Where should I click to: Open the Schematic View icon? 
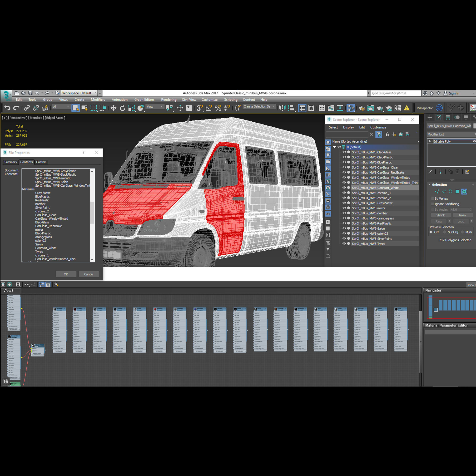click(x=340, y=108)
